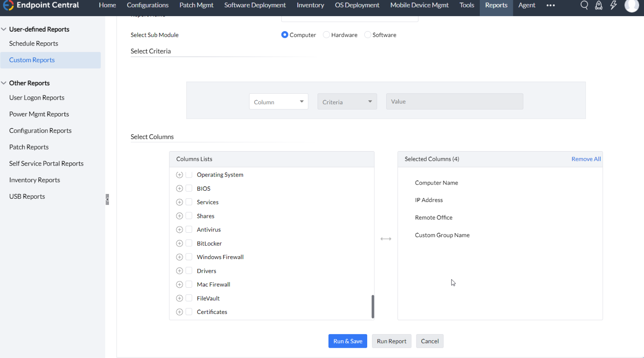Open the Agent tab
This screenshot has width=644, height=358.
click(527, 5)
